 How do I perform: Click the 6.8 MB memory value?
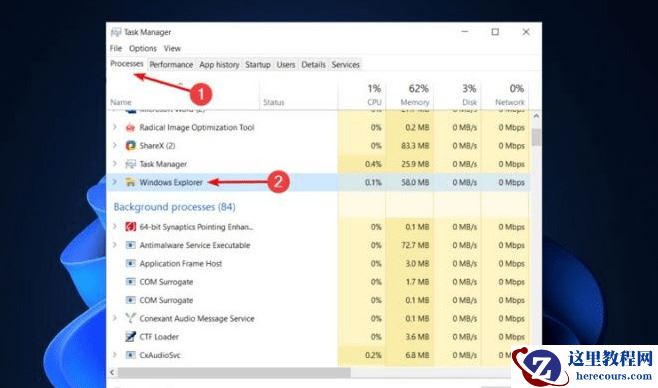coord(417,355)
